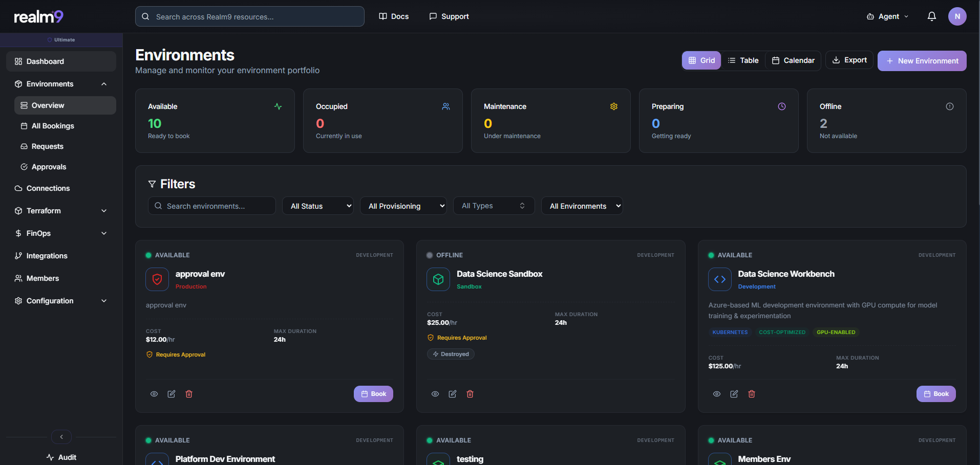Click the notifications bell icon
This screenshot has height=465, width=980.
[931, 16]
